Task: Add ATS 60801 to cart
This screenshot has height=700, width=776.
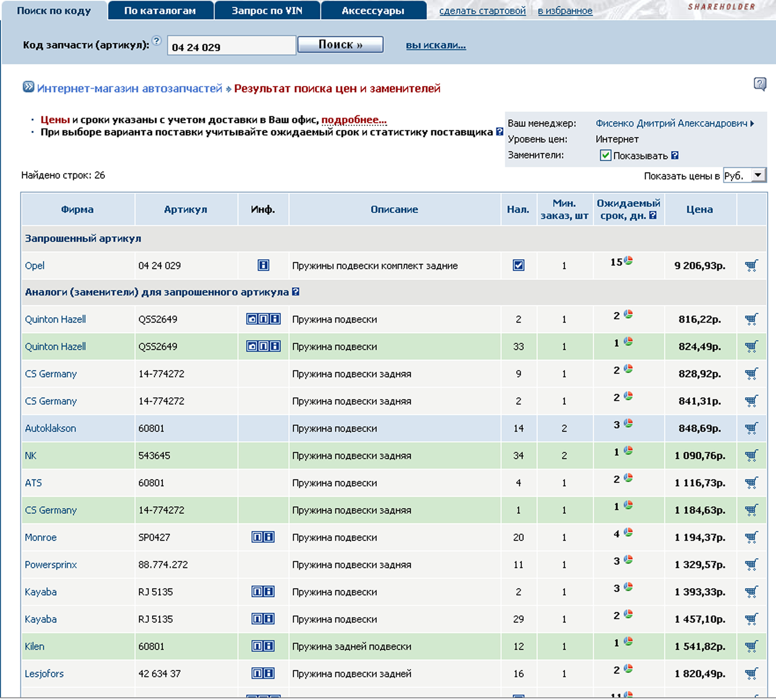Action: point(751,483)
